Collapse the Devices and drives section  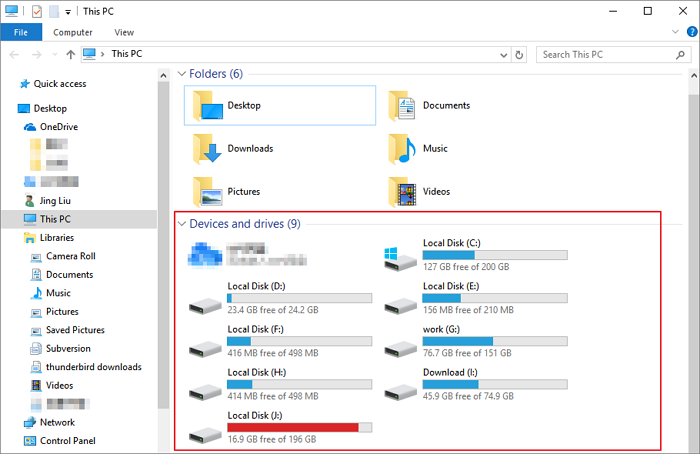pos(181,224)
